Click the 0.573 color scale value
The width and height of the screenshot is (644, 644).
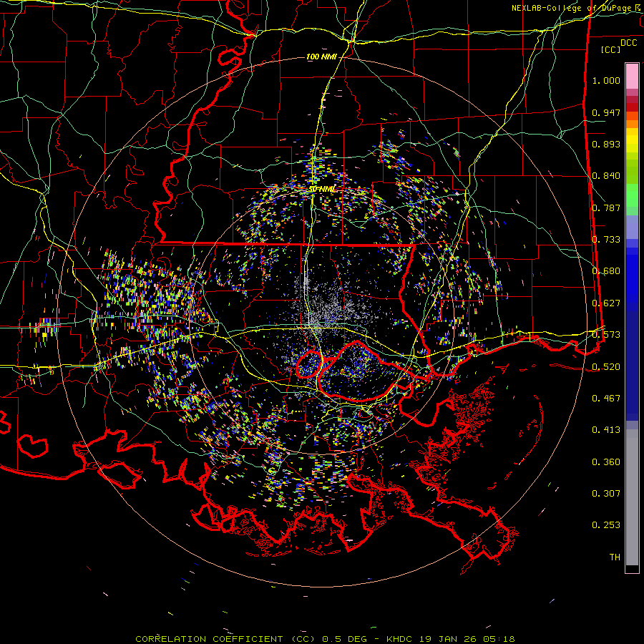[606, 335]
